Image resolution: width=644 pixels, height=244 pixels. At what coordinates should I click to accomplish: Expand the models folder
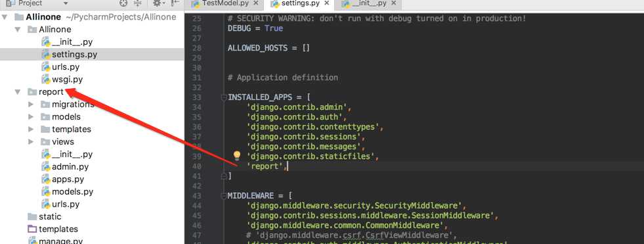pos(31,117)
